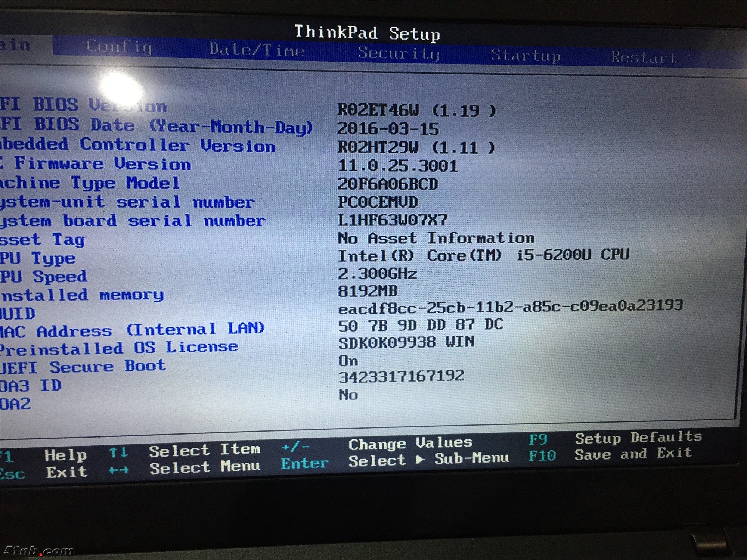747x560 pixels.
Task: Click the UUID value string
Action: pyautogui.click(x=510, y=307)
